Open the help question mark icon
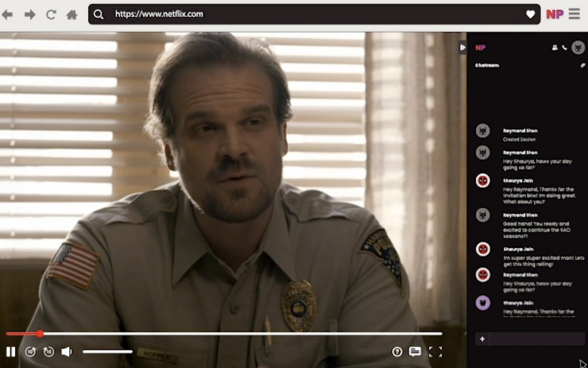Image resolution: width=588 pixels, height=368 pixels. (x=397, y=352)
